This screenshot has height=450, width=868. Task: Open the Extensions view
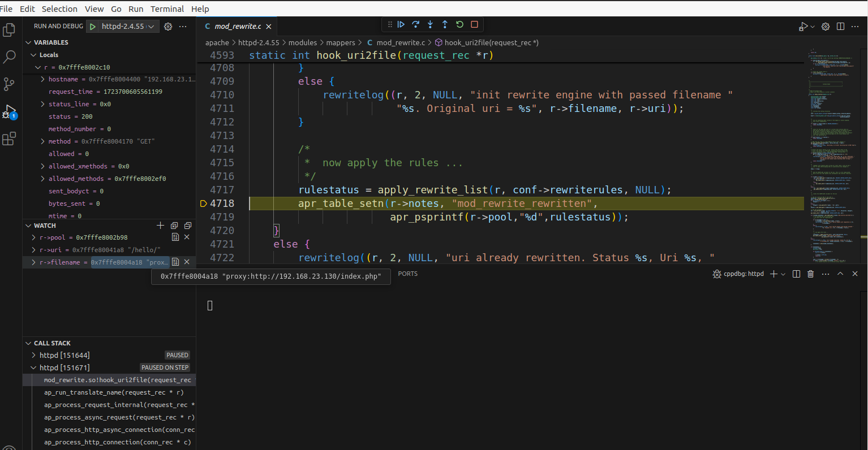point(9,139)
